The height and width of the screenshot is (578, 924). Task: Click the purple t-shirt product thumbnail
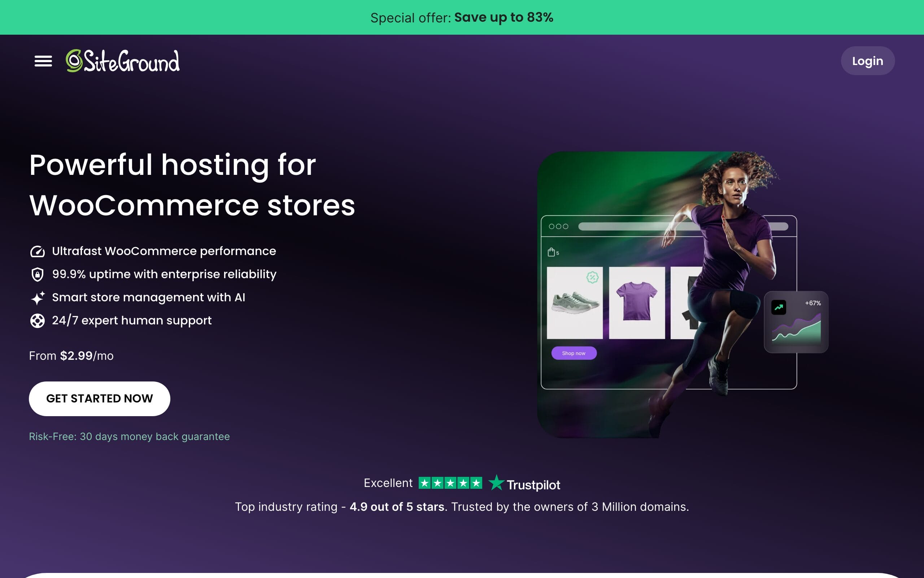click(637, 303)
